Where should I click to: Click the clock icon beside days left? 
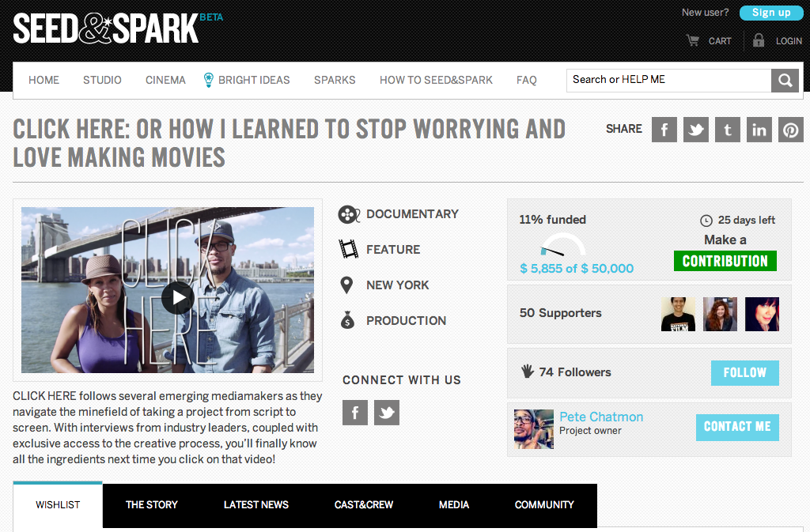tap(706, 221)
